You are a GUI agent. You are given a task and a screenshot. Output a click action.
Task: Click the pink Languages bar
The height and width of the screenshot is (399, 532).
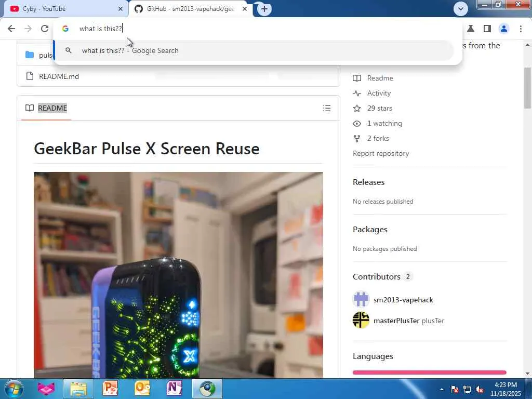coord(429,373)
